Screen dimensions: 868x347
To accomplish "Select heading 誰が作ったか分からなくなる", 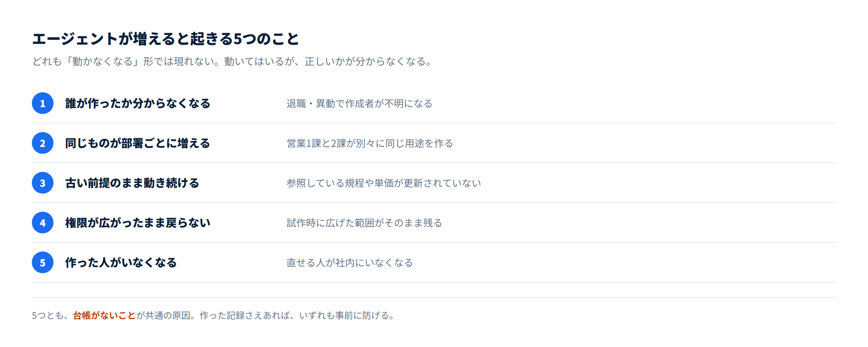I will pos(137,103).
